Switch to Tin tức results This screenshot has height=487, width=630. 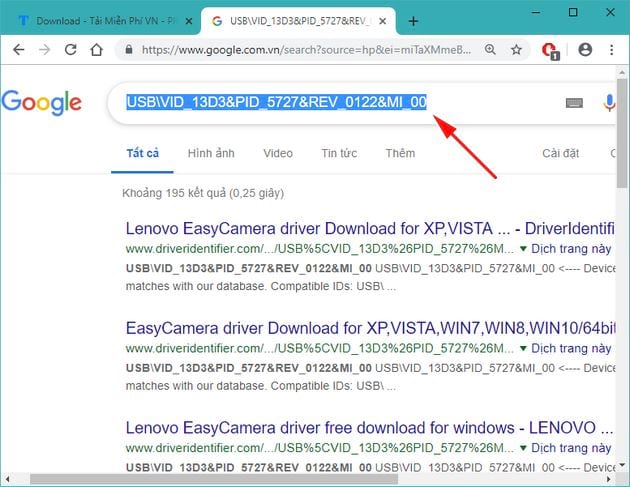coord(339,153)
